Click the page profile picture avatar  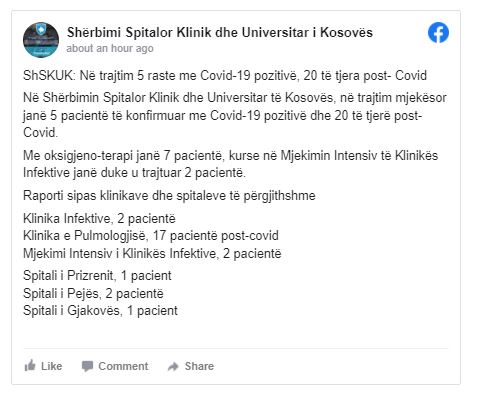(41, 40)
